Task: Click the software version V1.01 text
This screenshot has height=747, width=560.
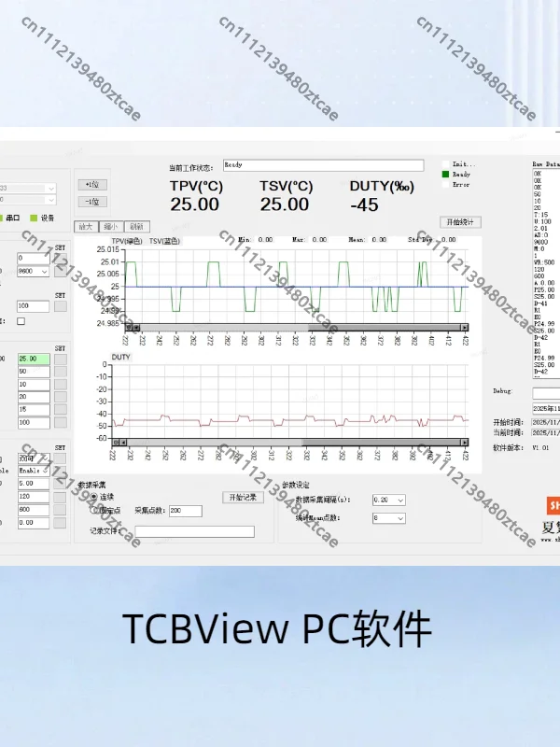Action: click(540, 448)
